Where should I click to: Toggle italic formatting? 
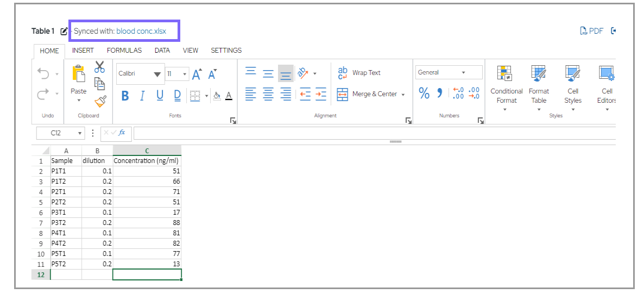142,96
